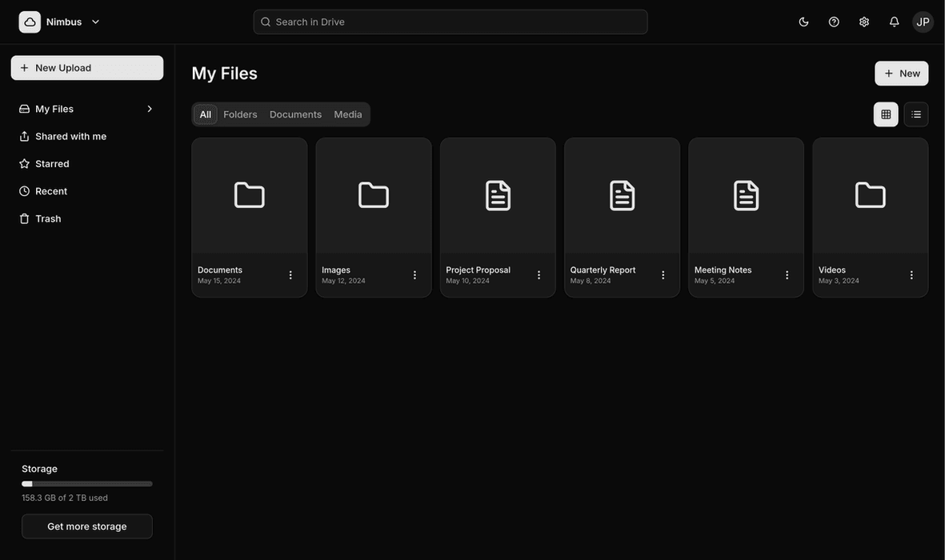Open notifications with the bell icon
This screenshot has width=945, height=560.
point(894,22)
